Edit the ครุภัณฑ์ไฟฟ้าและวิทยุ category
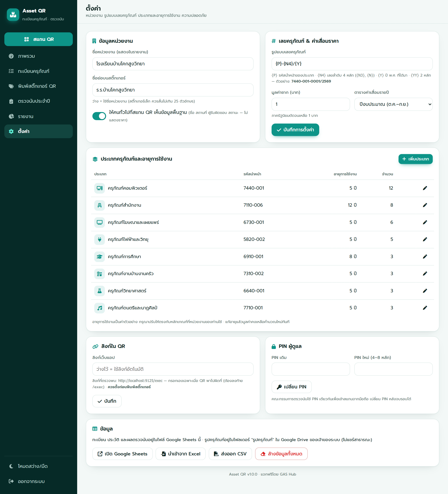Image resolution: width=448 pixels, height=494 pixels. [425, 239]
